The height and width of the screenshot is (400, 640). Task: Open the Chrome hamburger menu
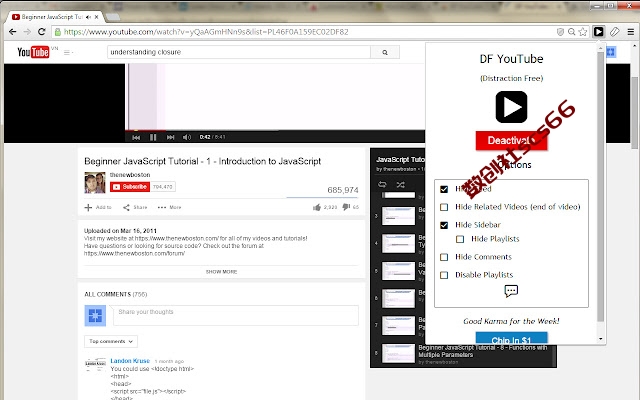pos(631,32)
